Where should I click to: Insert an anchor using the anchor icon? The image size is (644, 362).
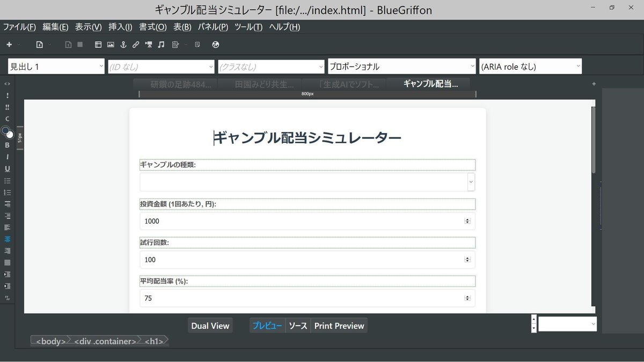[123, 45]
